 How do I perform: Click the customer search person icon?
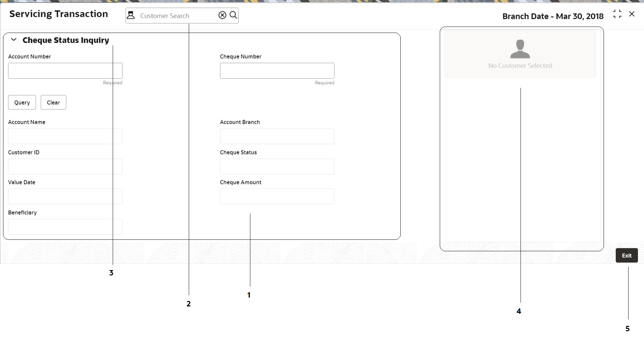click(x=131, y=15)
